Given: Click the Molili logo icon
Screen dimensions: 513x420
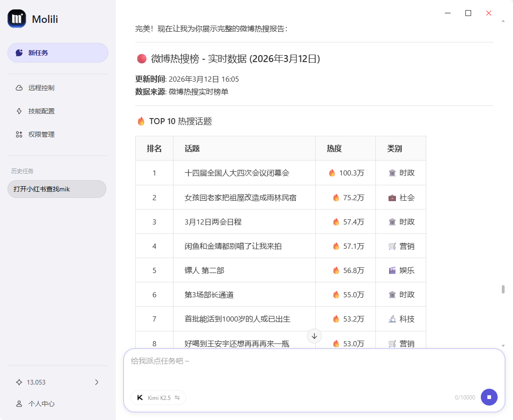Looking at the screenshot, I should (17, 19).
